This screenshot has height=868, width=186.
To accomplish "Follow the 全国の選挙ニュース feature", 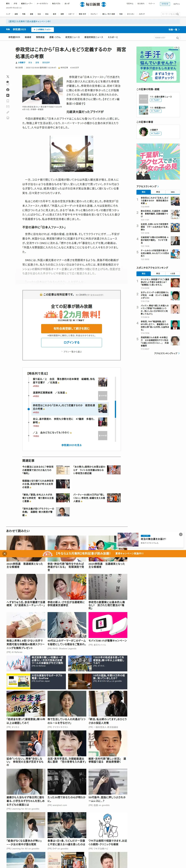I will 156,100.
